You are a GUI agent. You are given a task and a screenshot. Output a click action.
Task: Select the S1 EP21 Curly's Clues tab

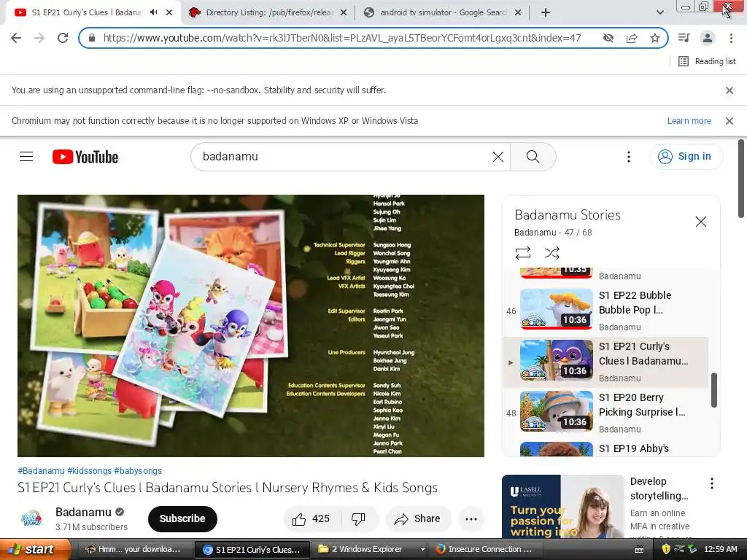click(x=86, y=12)
